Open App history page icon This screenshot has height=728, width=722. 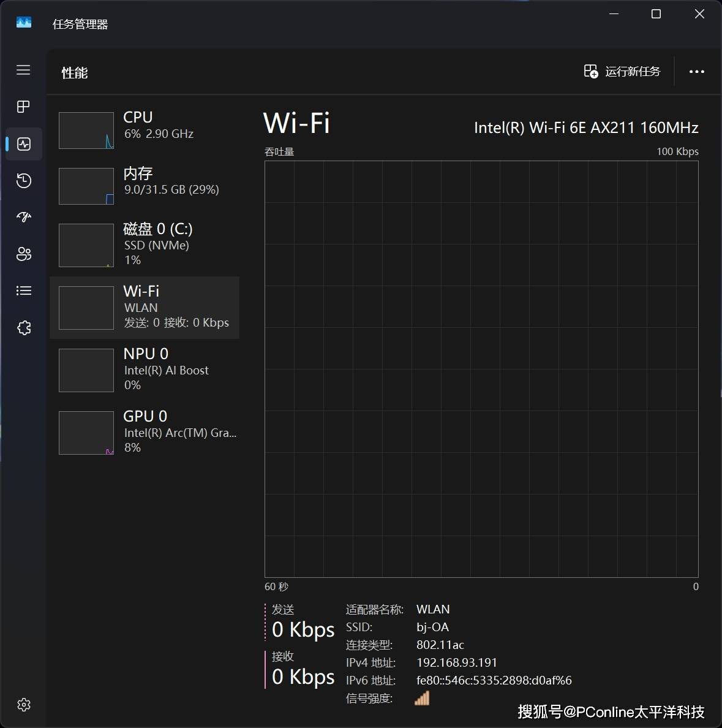[x=23, y=181]
